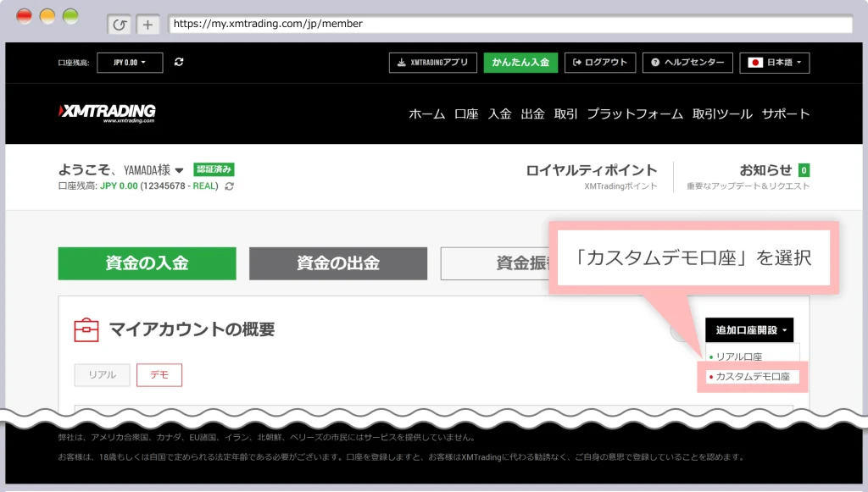Open a new tab with plus icon
Viewport: 868px width, 492px height.
[x=147, y=25]
